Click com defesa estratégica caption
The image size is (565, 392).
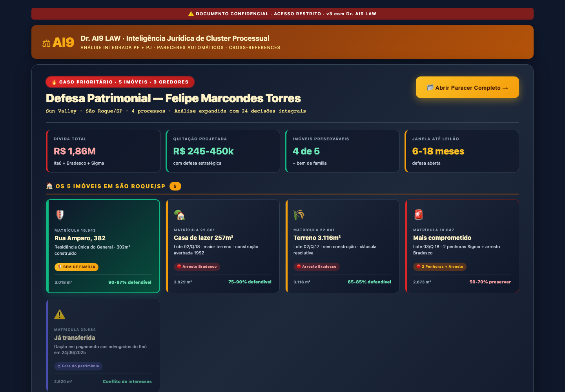[x=197, y=163]
